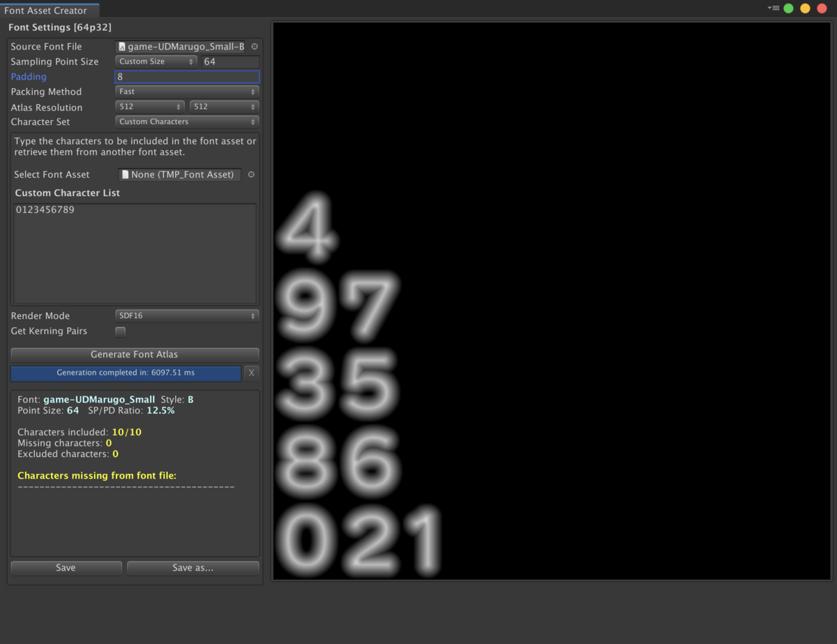
Task: Open Select Font Asset object picker circle
Action: [x=251, y=174]
